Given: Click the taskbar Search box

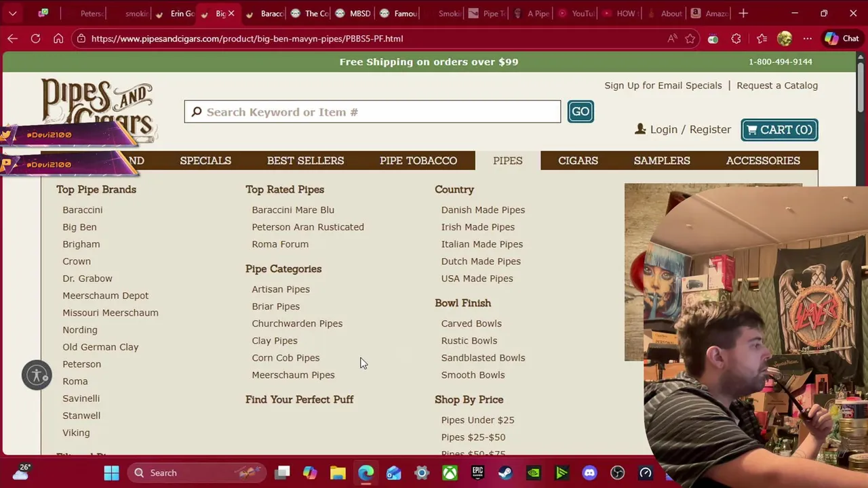Looking at the screenshot, I should click(195, 473).
